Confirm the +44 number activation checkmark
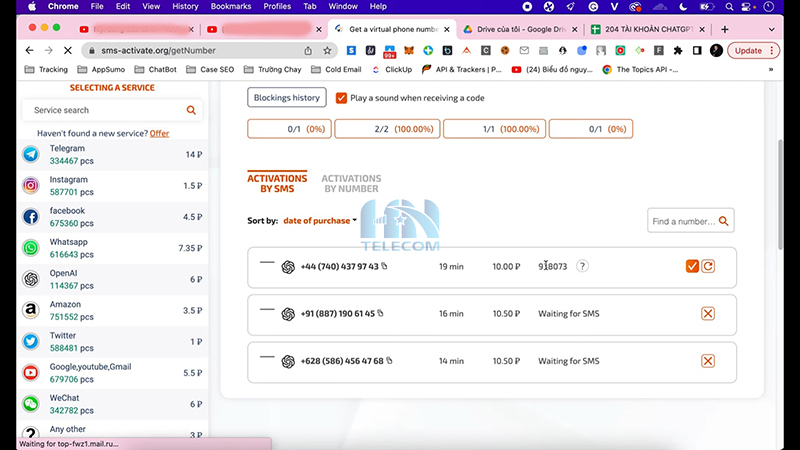 pyautogui.click(x=692, y=266)
